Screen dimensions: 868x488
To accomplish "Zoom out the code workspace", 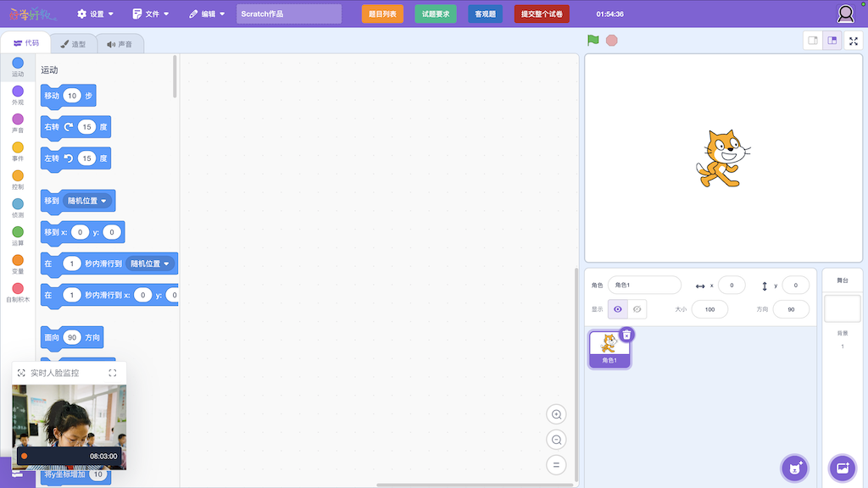I will coord(556,440).
